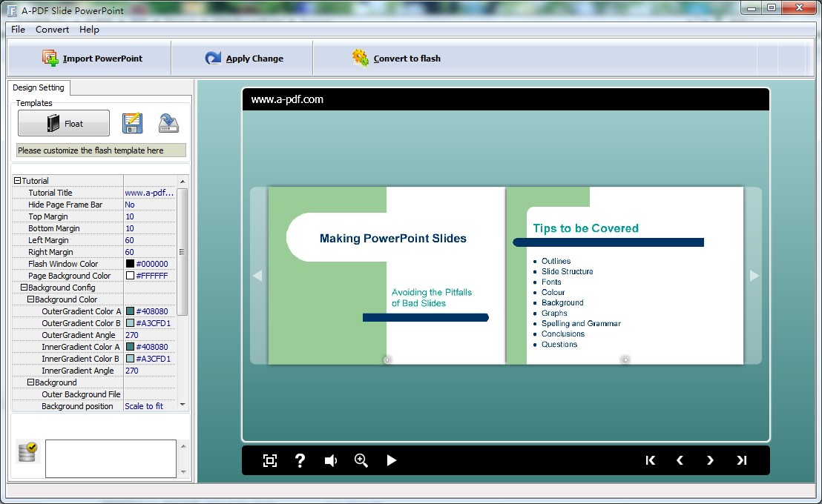The image size is (822, 504).
Task: Click the Convert to flash button label
Action: pos(407,59)
